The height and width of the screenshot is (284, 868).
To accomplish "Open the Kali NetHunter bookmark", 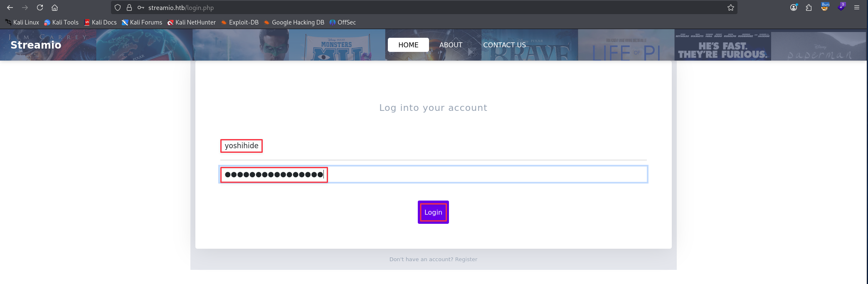I will 192,22.
